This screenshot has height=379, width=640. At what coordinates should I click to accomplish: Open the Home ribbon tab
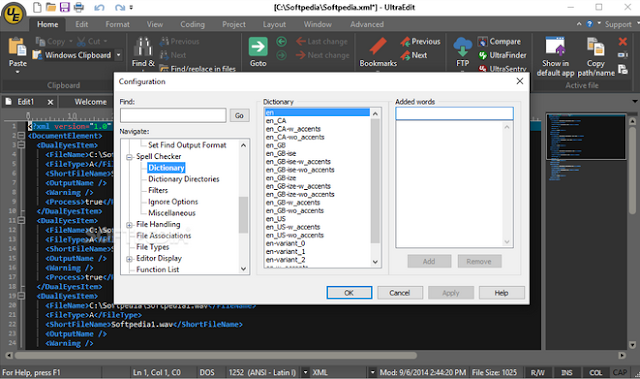47,24
